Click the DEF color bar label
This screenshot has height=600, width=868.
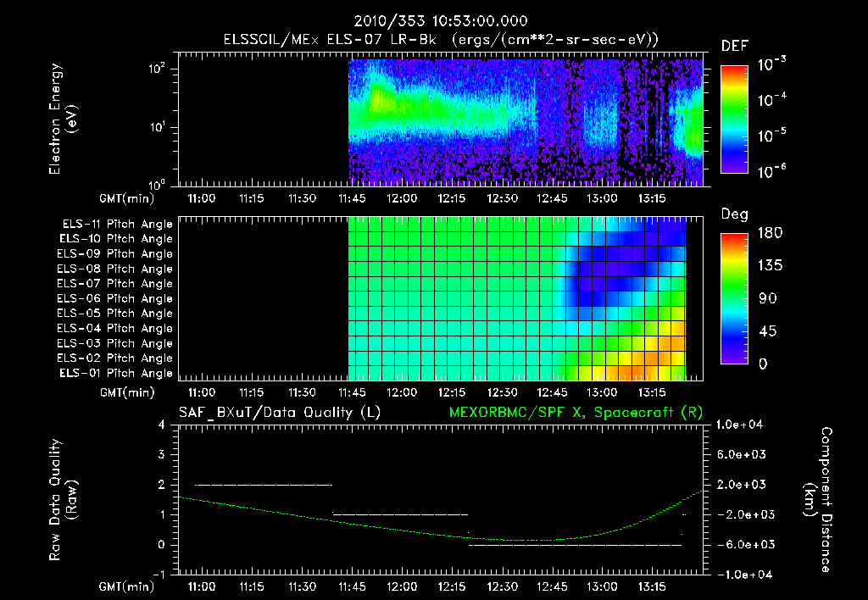(x=735, y=46)
